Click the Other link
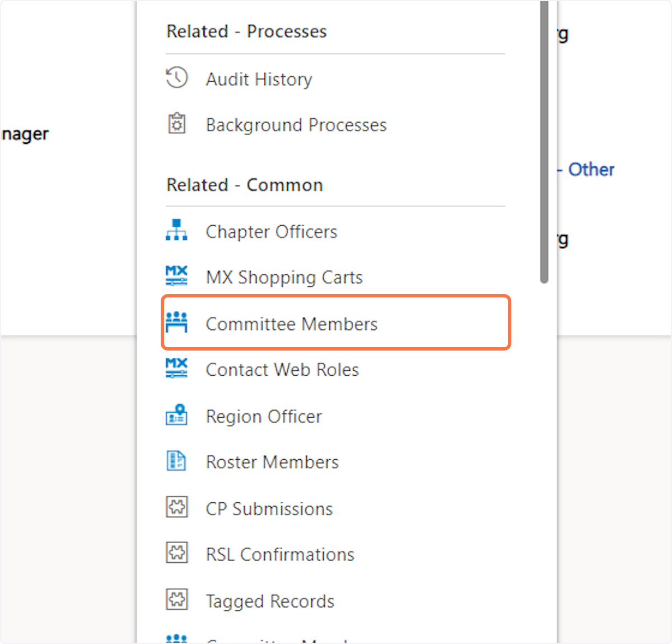The width and height of the screenshot is (672, 644). (x=591, y=170)
